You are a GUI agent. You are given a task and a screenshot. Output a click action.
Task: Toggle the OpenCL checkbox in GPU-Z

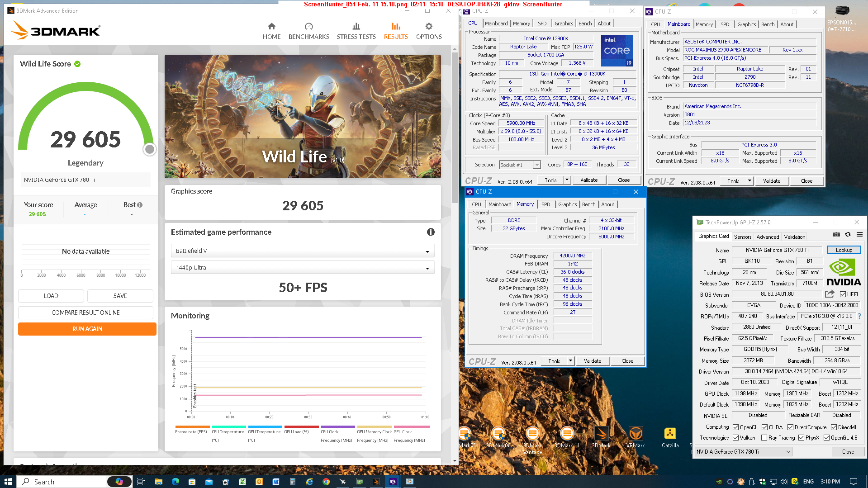(x=736, y=427)
